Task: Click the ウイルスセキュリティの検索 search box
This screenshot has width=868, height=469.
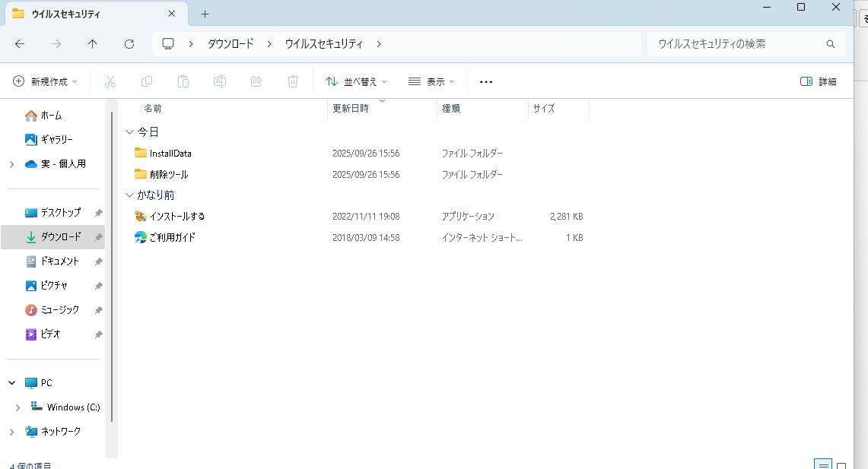Action: click(738, 44)
